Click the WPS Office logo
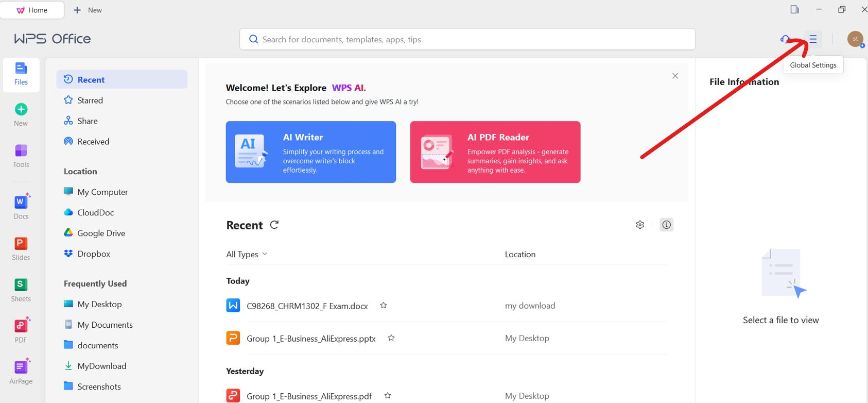Screen dimensions: 868x403 coord(52,39)
